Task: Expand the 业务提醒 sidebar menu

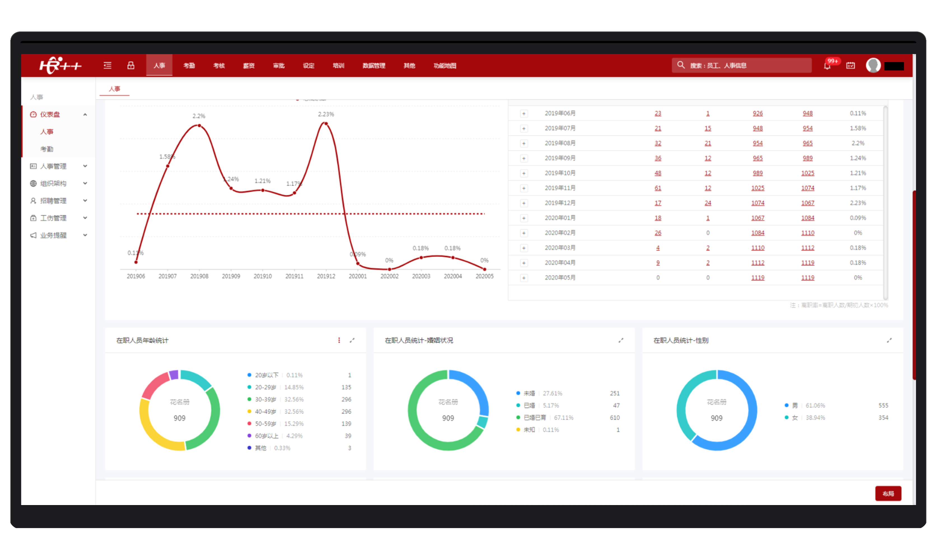Action: point(85,235)
